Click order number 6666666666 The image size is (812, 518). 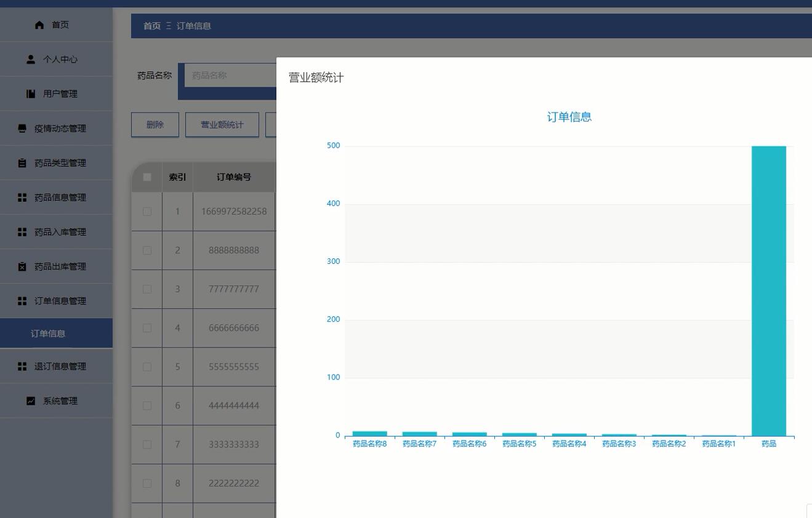(x=234, y=328)
